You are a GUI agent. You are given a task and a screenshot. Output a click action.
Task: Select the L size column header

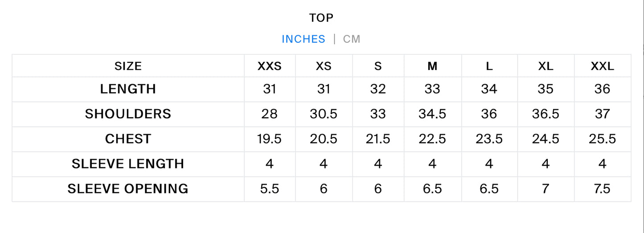click(489, 66)
